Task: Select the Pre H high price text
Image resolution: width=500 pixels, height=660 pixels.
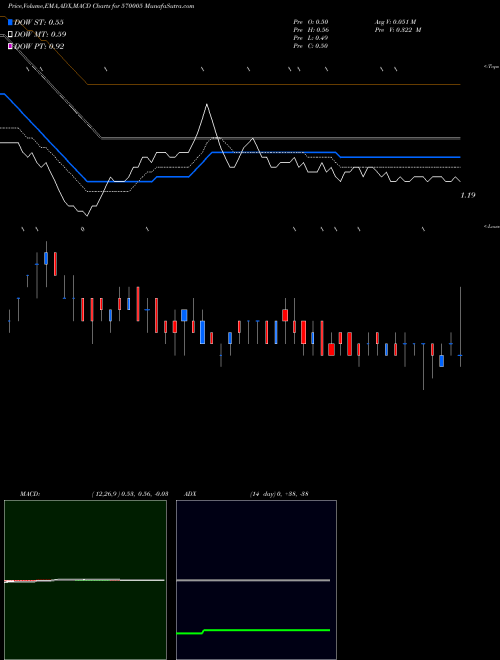Action: [311, 30]
